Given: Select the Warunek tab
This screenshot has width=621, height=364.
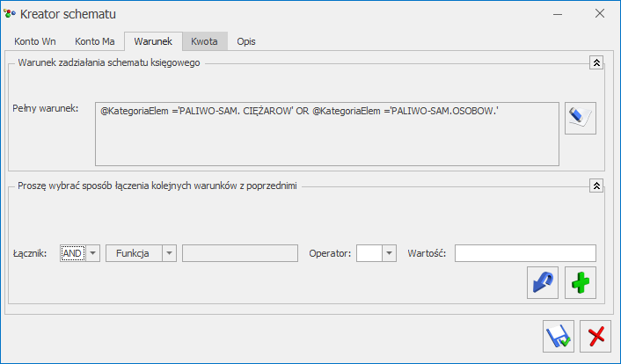Looking at the screenshot, I should pyautogui.click(x=153, y=41).
